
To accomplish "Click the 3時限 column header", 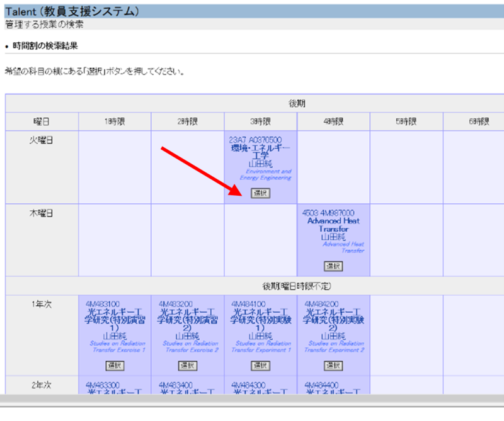I will point(260,121).
